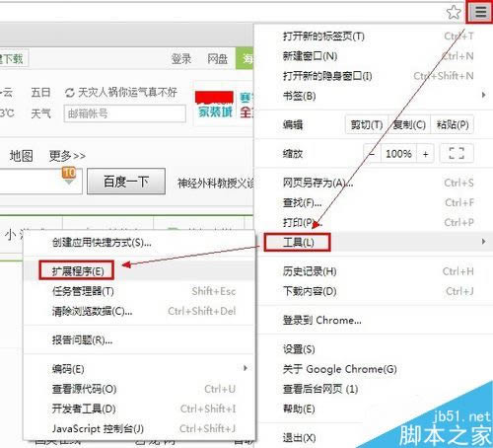Click the 家装城 advertisement link
This screenshot has height=448, width=493.
click(x=215, y=112)
